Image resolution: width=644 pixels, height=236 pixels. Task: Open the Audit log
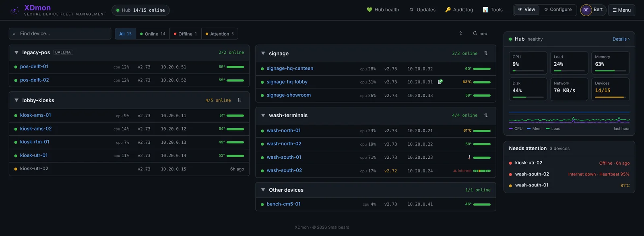(459, 10)
